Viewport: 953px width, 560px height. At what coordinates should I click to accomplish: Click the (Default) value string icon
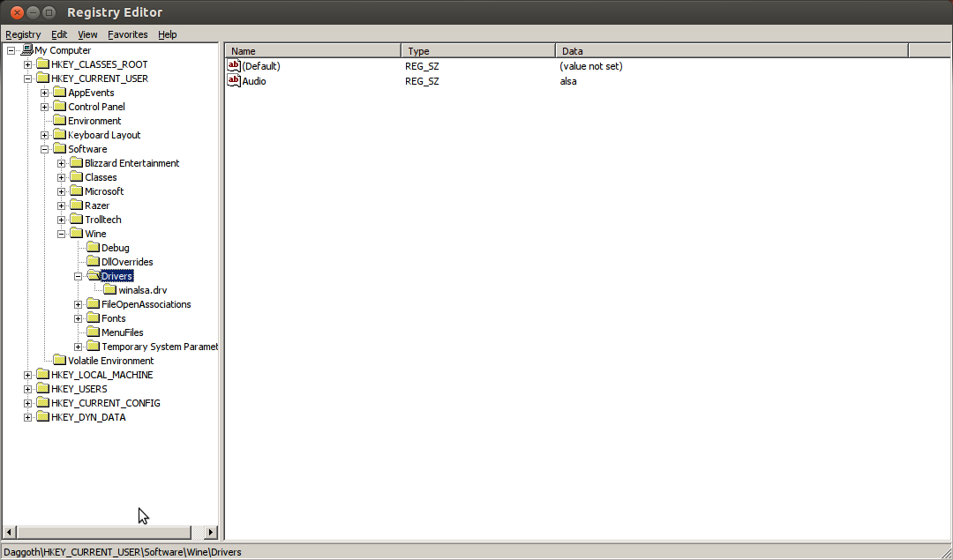[x=234, y=65]
